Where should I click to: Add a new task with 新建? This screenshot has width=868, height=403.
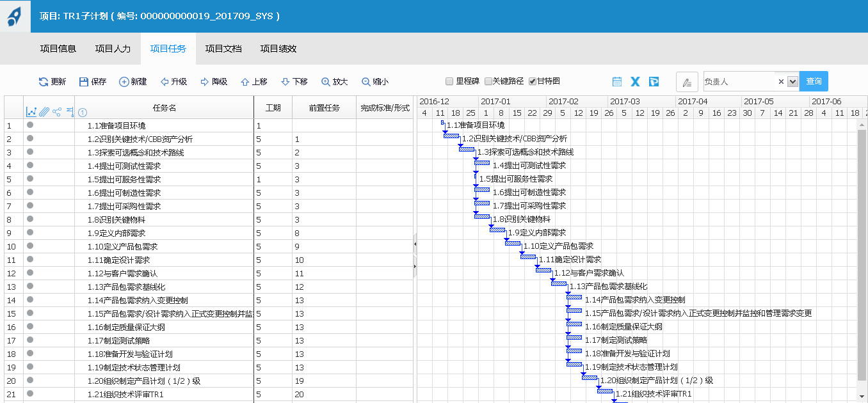124,82
